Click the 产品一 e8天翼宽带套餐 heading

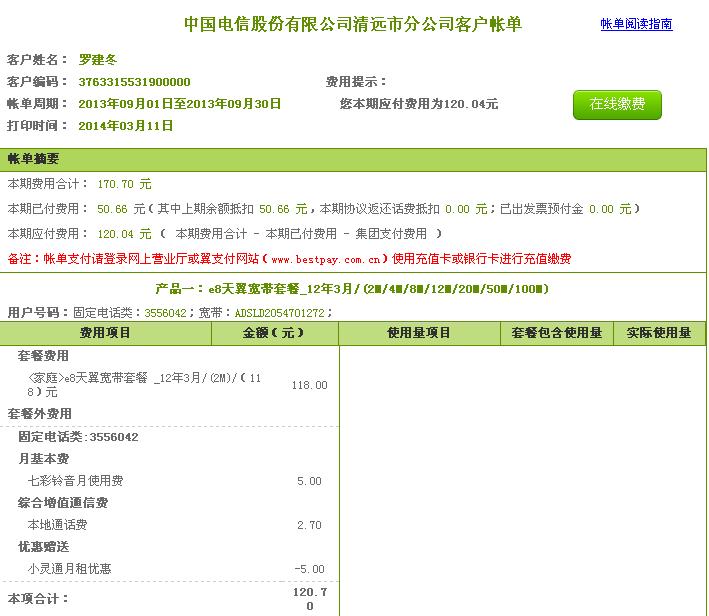[352, 289]
